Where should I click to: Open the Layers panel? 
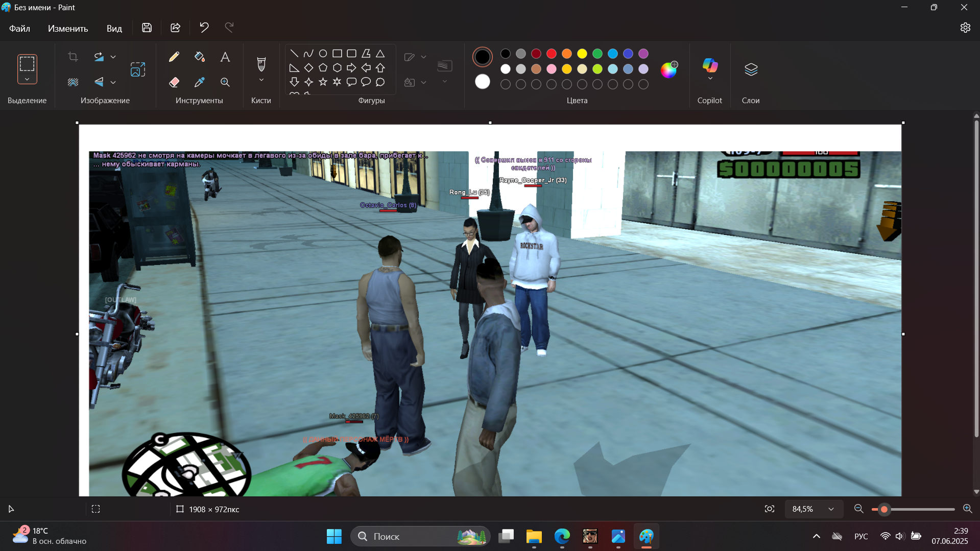(751, 69)
